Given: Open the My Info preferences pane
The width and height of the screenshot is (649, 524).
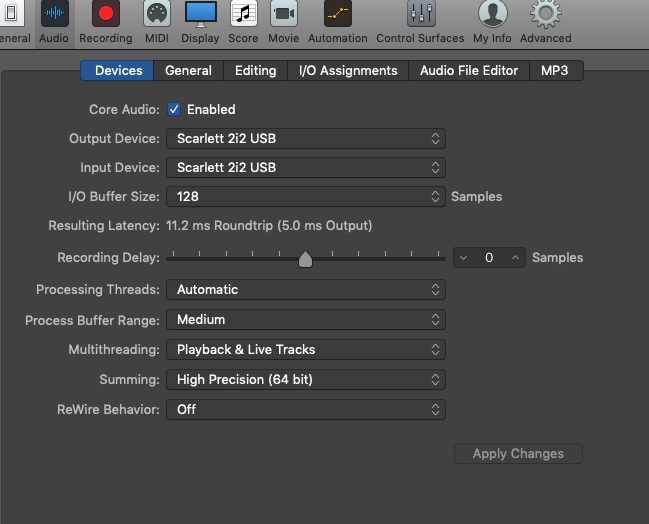Looking at the screenshot, I should 491,22.
